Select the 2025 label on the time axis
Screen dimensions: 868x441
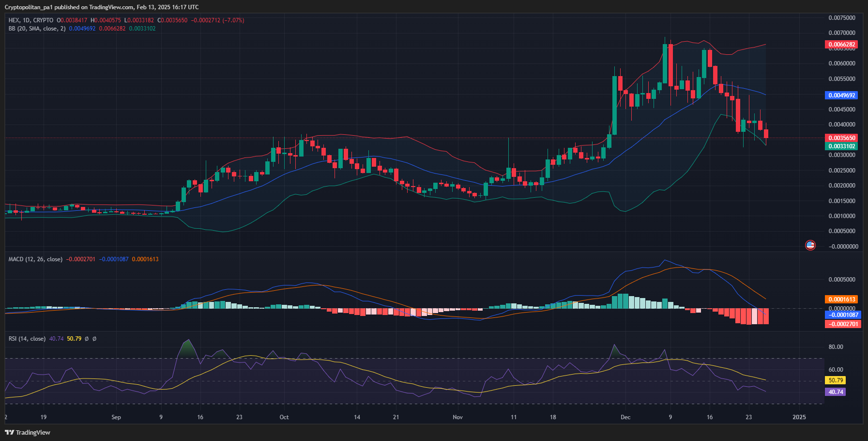799,417
